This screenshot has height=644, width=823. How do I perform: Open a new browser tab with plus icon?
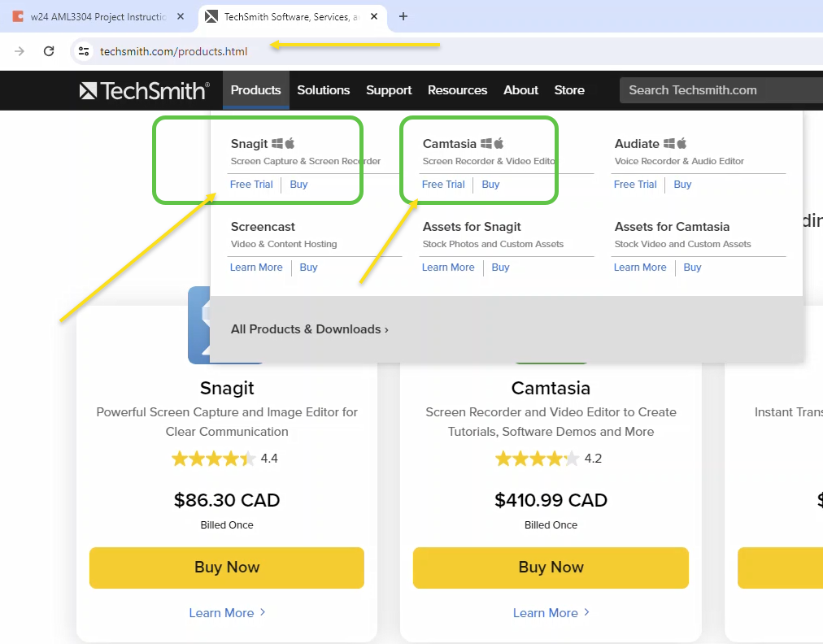point(403,16)
